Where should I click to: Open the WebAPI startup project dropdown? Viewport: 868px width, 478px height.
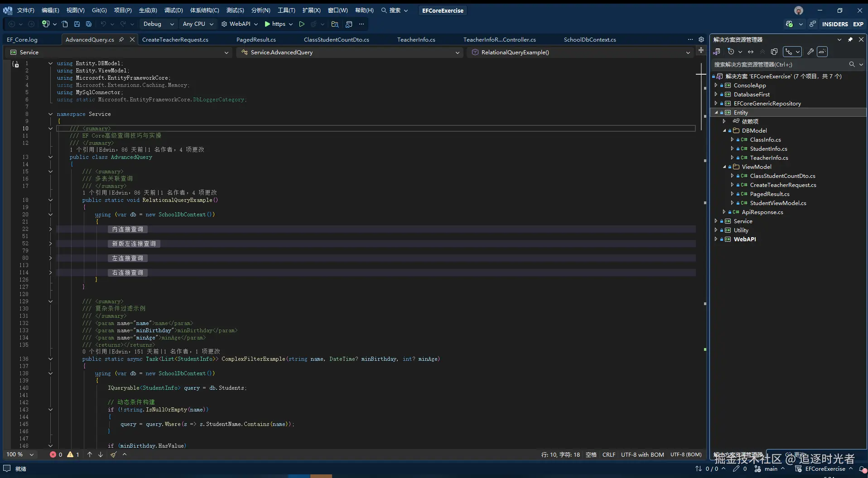coord(239,24)
